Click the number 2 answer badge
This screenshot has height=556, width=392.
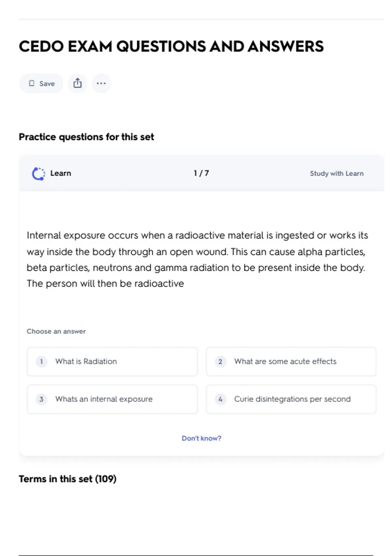click(220, 361)
